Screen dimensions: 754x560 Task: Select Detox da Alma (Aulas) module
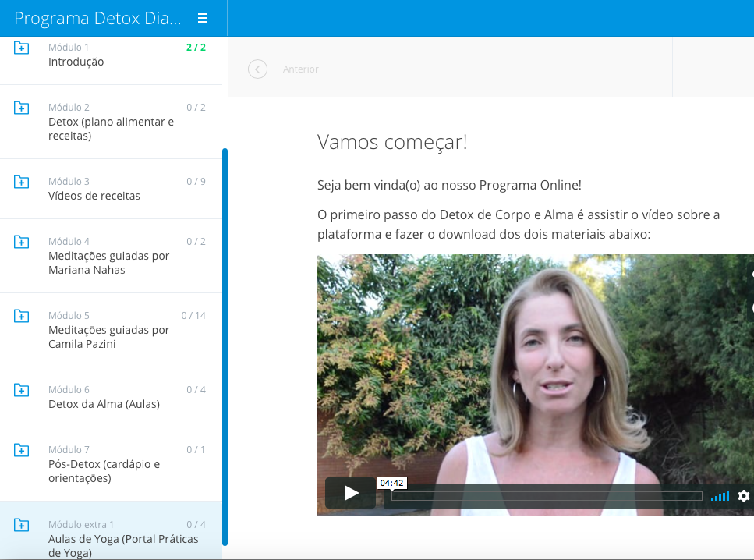[x=104, y=404]
